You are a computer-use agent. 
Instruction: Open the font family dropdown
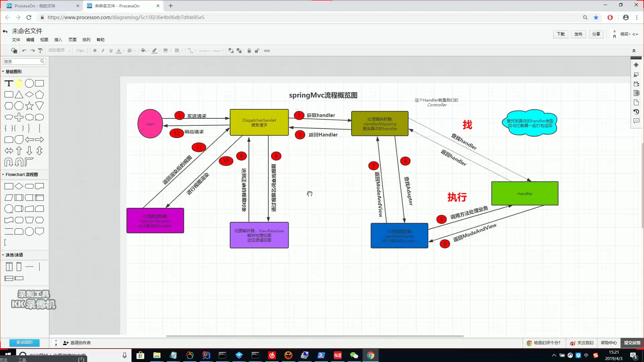[59, 51]
